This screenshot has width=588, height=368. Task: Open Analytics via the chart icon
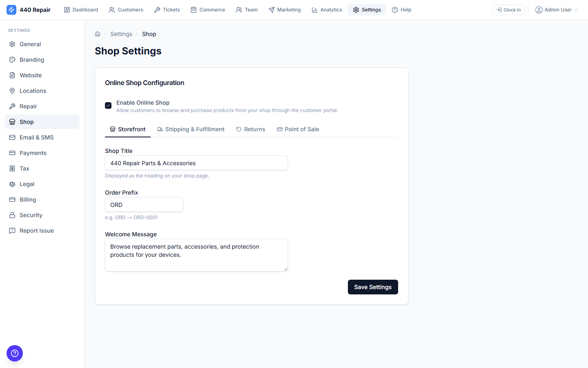pyautogui.click(x=314, y=9)
